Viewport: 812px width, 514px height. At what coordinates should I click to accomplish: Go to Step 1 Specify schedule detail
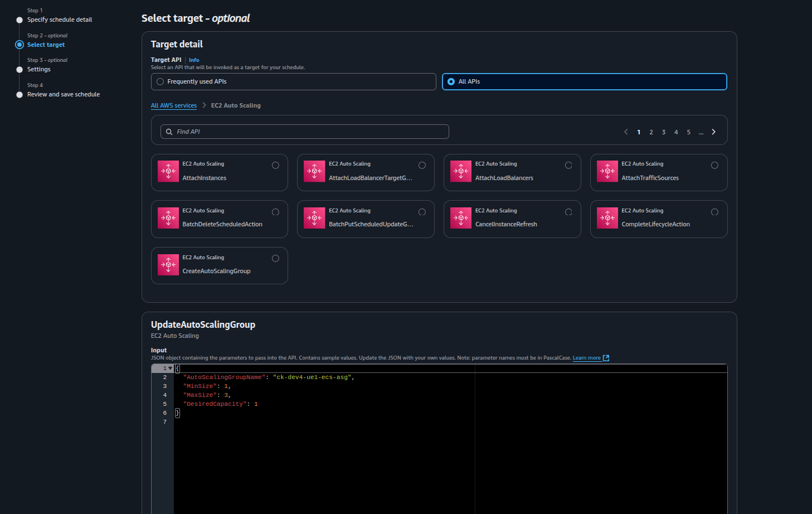coord(60,20)
